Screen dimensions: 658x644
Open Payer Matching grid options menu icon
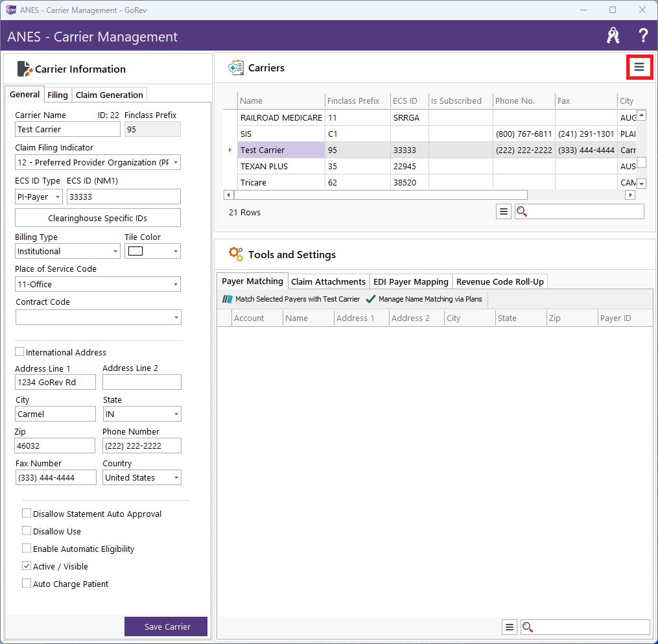click(x=509, y=627)
